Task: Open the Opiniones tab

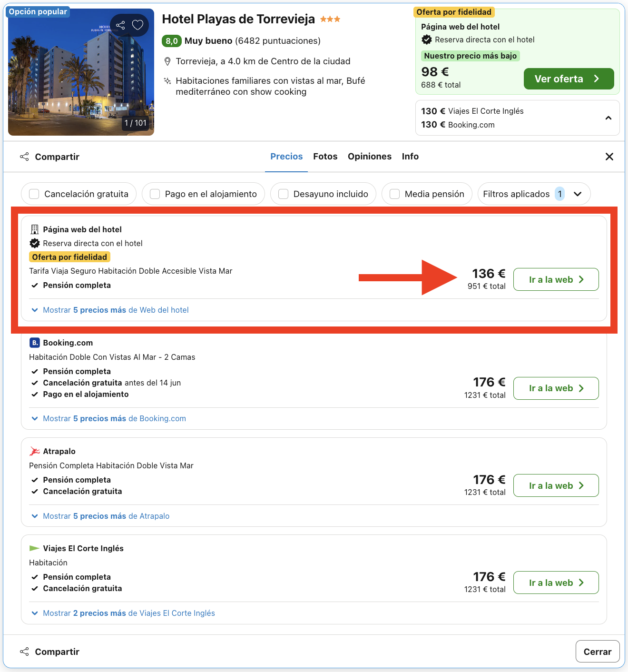Action: [x=370, y=156]
